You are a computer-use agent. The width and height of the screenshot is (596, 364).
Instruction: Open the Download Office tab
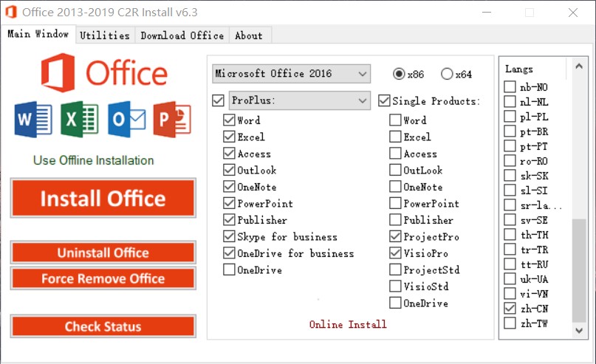182,35
